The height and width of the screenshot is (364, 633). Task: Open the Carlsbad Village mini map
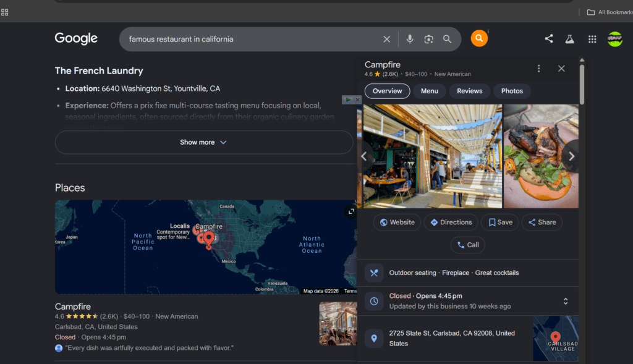[556, 338]
